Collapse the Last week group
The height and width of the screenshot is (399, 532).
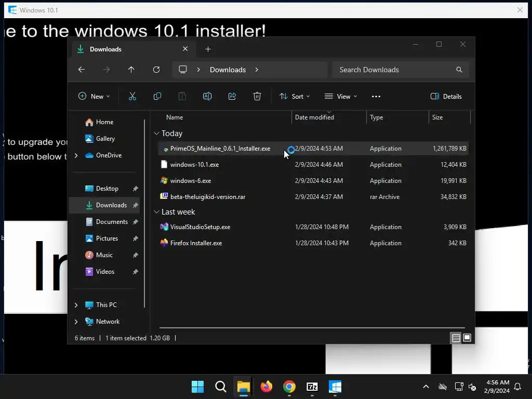(156, 212)
